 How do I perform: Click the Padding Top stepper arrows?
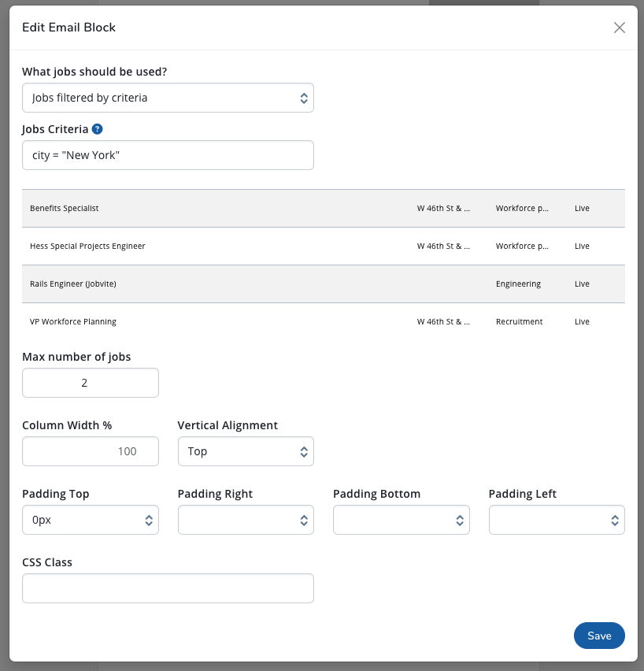[148, 520]
